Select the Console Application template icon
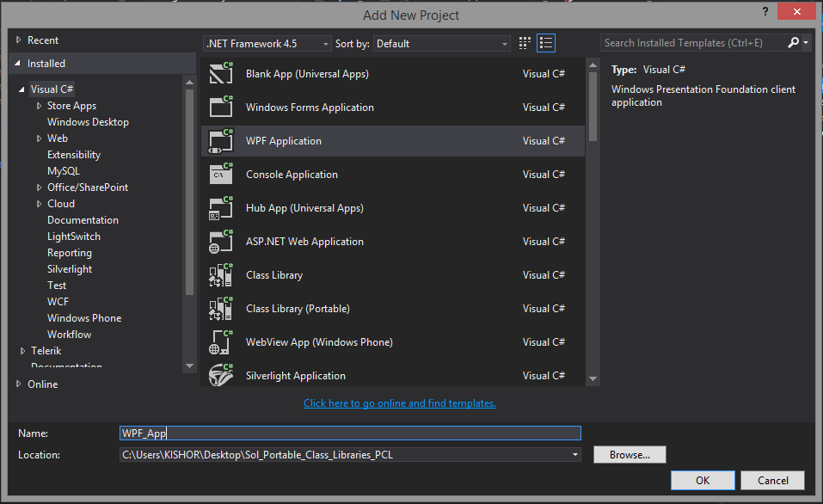The image size is (823, 504). [221, 175]
